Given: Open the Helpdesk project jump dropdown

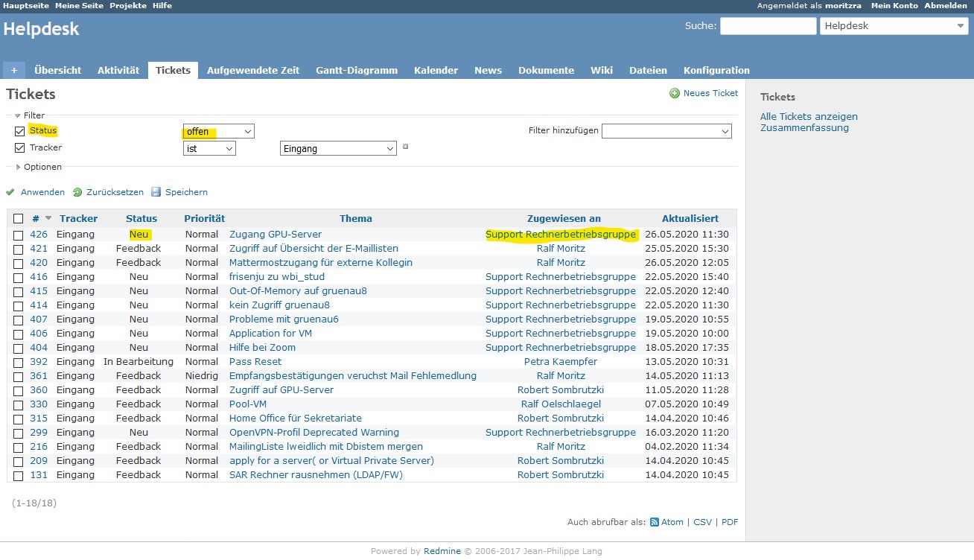Looking at the screenshot, I should (x=893, y=26).
